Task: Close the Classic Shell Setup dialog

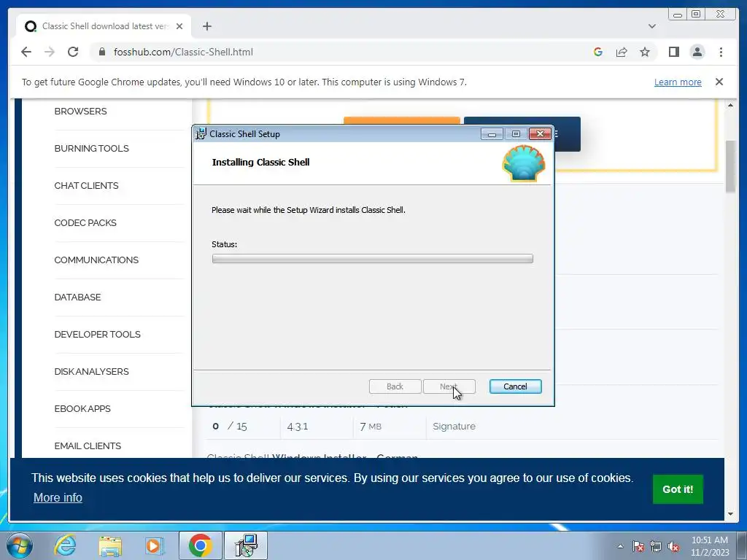Action: [540, 134]
